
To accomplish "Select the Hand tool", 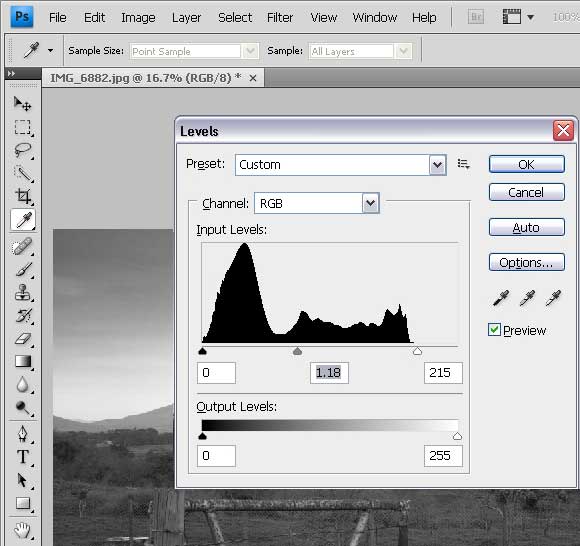I will pyautogui.click(x=23, y=530).
